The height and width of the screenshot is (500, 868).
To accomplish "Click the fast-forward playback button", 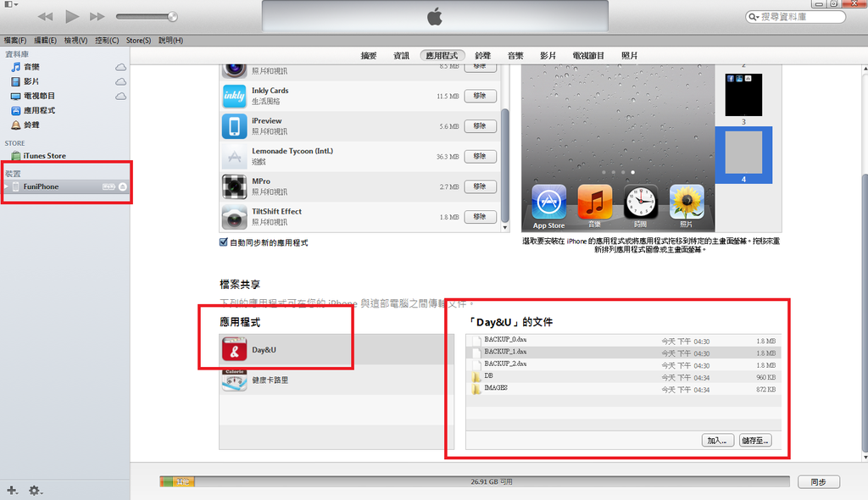I will [97, 17].
